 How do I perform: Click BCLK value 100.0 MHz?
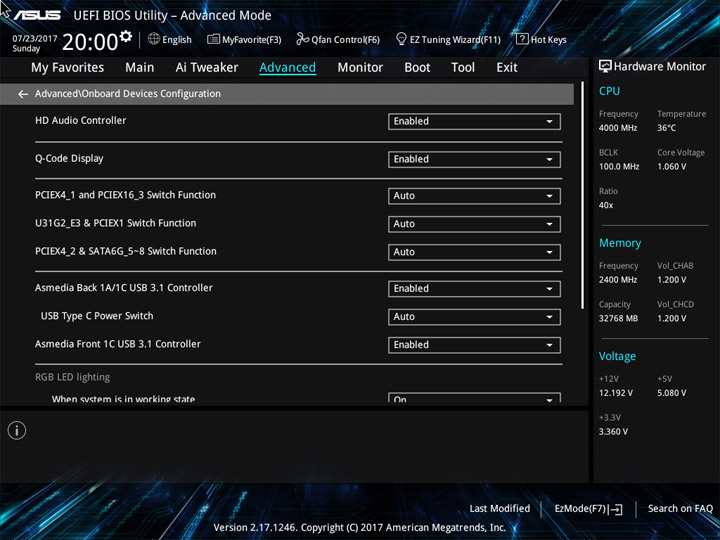[619, 167]
